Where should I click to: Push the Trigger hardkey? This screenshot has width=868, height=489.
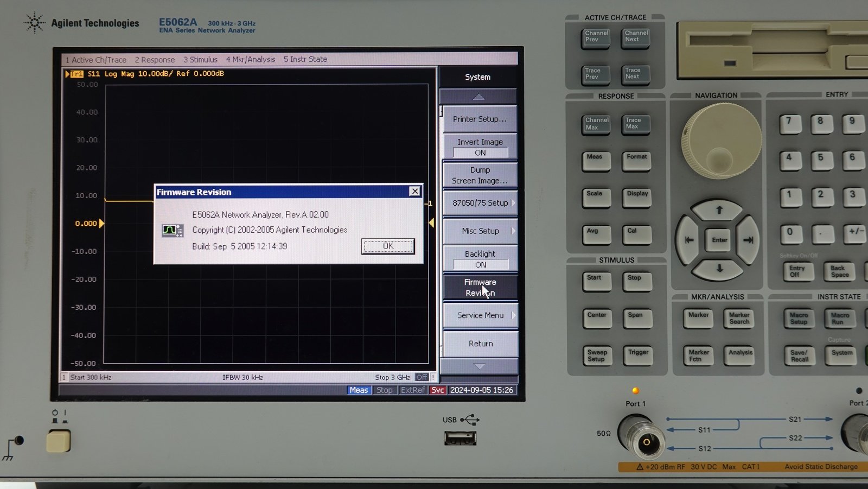639,356
